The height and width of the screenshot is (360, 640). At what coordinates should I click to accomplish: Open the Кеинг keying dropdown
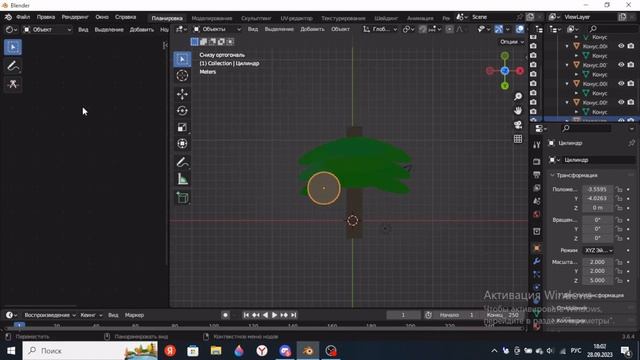[91, 315]
